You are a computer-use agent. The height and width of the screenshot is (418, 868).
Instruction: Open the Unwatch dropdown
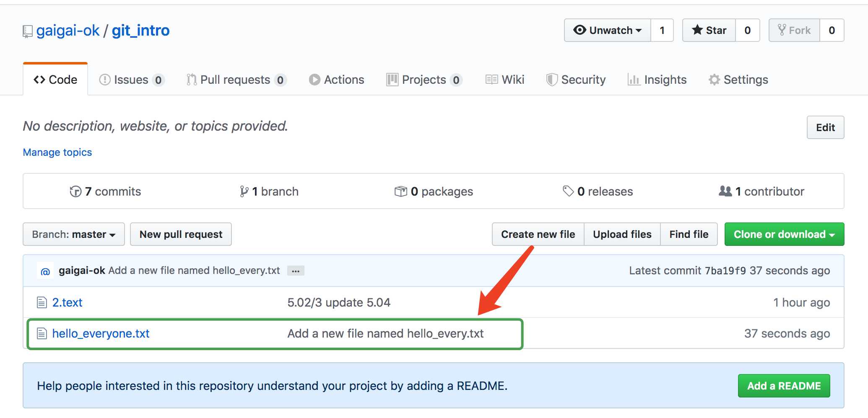(x=608, y=30)
